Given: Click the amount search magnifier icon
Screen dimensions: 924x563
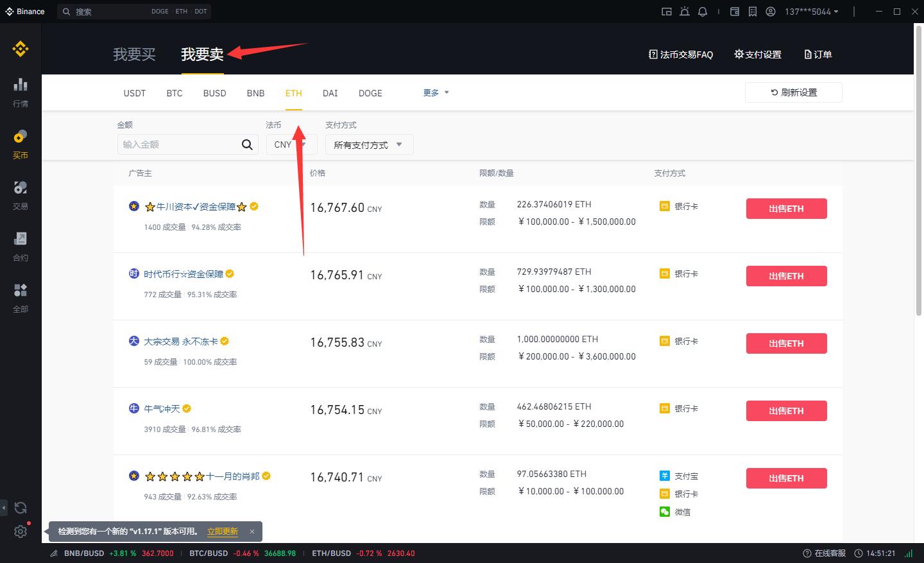Looking at the screenshot, I should [247, 144].
